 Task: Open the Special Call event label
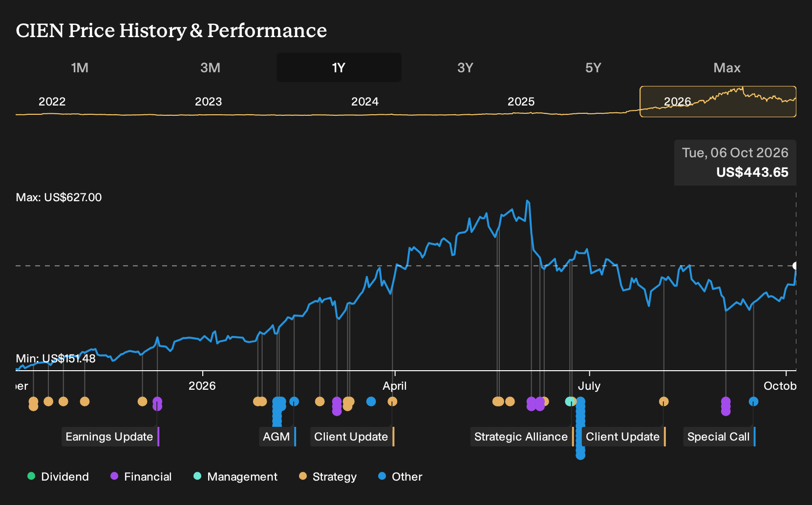coord(719,437)
